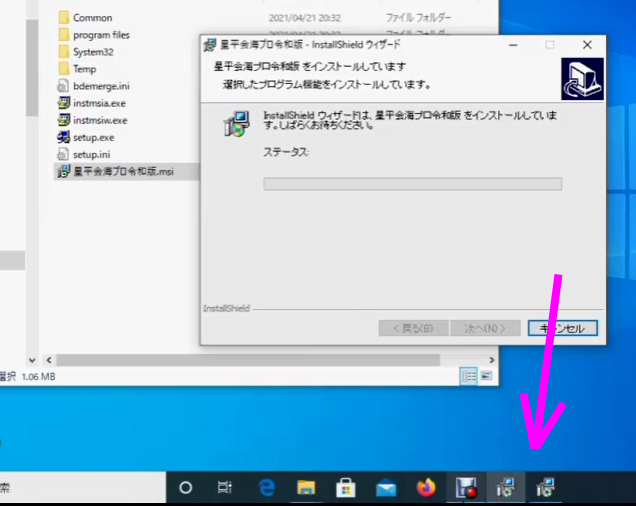Click the InstallShield computer logo image
Screen dimensions: 636x506
click(582, 79)
